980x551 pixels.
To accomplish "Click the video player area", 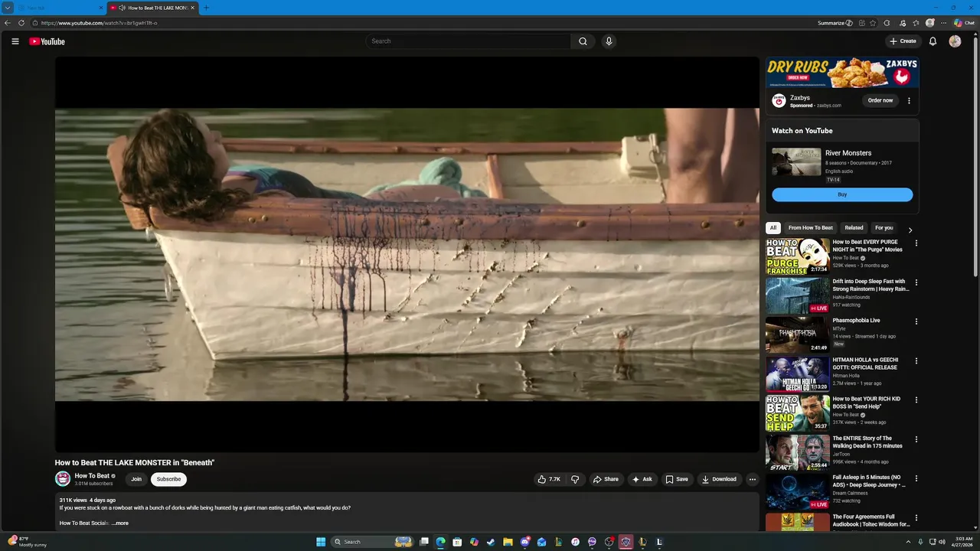I will coord(407,254).
